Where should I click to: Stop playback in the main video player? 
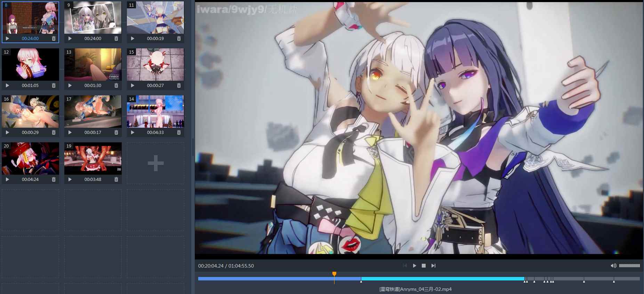424,266
